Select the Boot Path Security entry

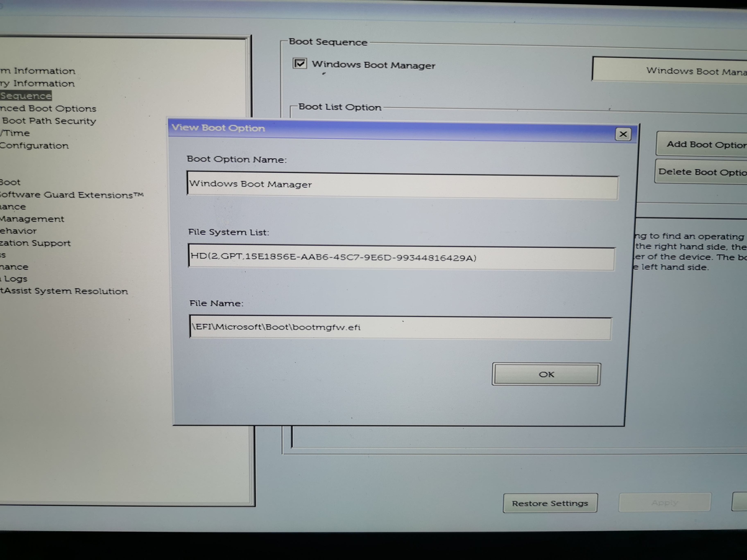[x=49, y=121]
